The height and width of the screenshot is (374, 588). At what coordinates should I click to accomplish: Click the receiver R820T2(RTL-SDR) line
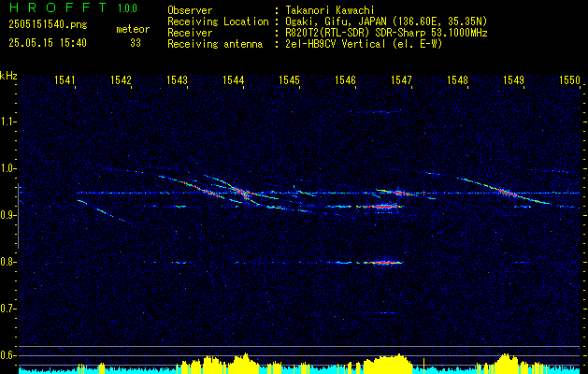(x=386, y=33)
